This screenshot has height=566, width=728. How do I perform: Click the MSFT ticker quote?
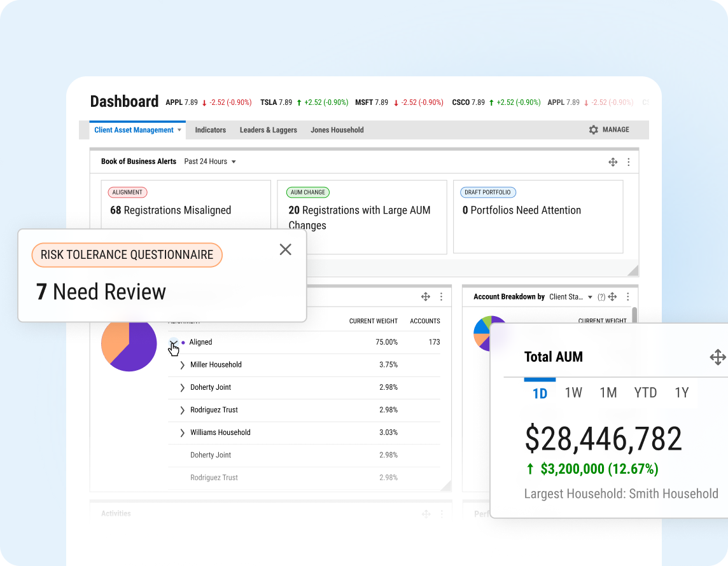(399, 102)
